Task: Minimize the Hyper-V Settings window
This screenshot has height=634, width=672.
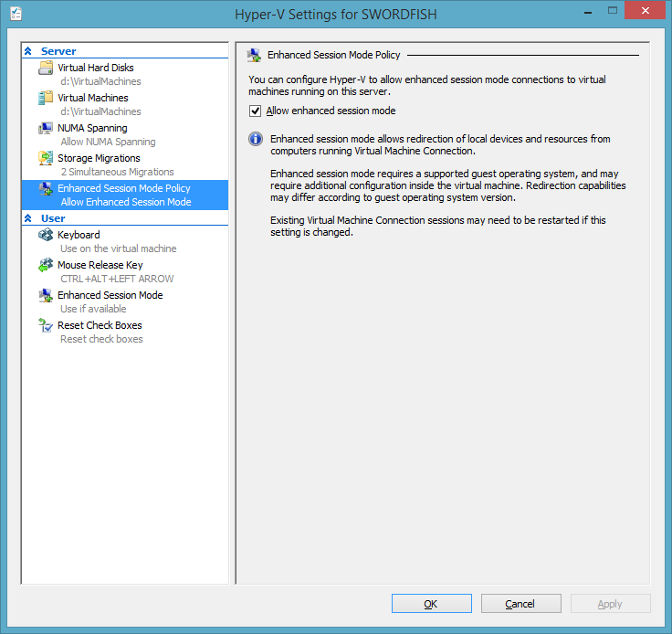Action: coord(588,12)
